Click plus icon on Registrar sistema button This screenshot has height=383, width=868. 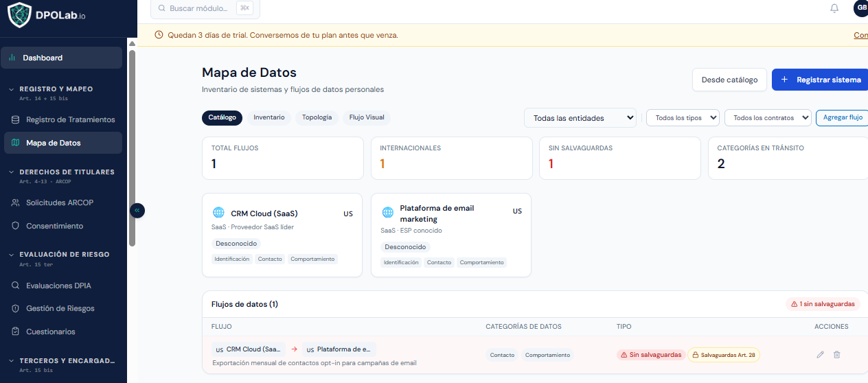tap(784, 80)
